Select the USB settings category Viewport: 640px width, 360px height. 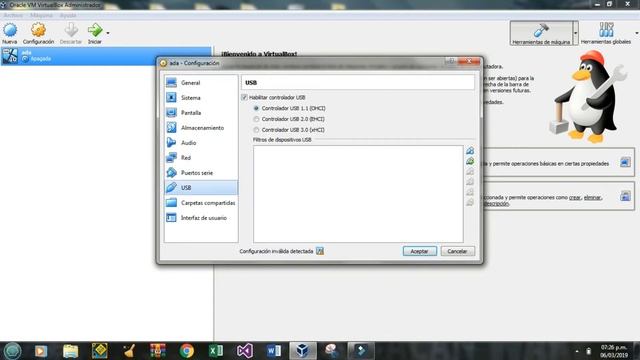[201, 187]
